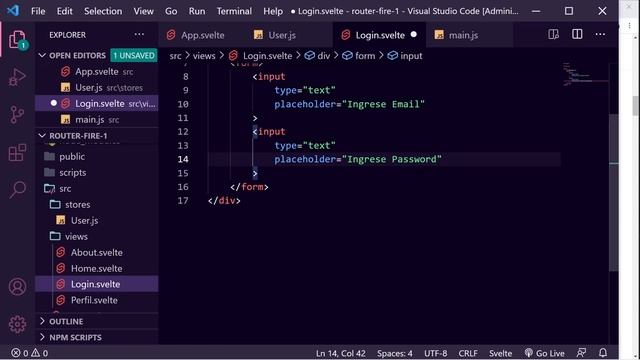
Task: Click the editor minimap
Action: point(584,74)
